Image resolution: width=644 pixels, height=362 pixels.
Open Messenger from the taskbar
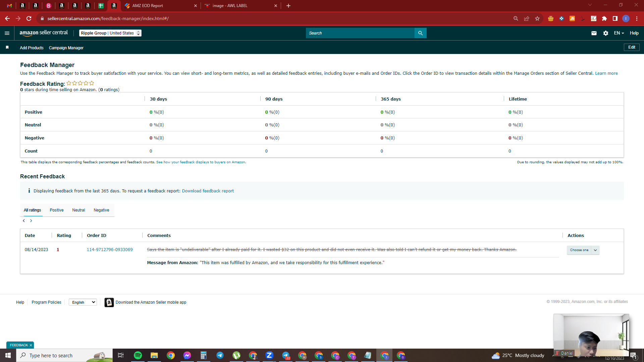tap(187, 355)
